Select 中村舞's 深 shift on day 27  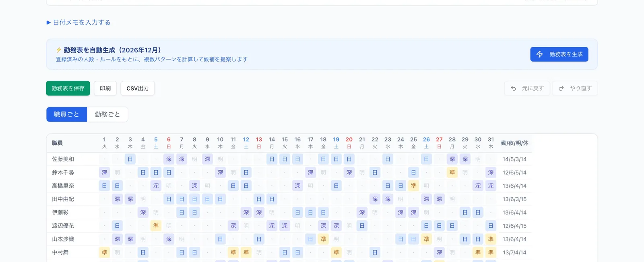[x=439, y=252]
